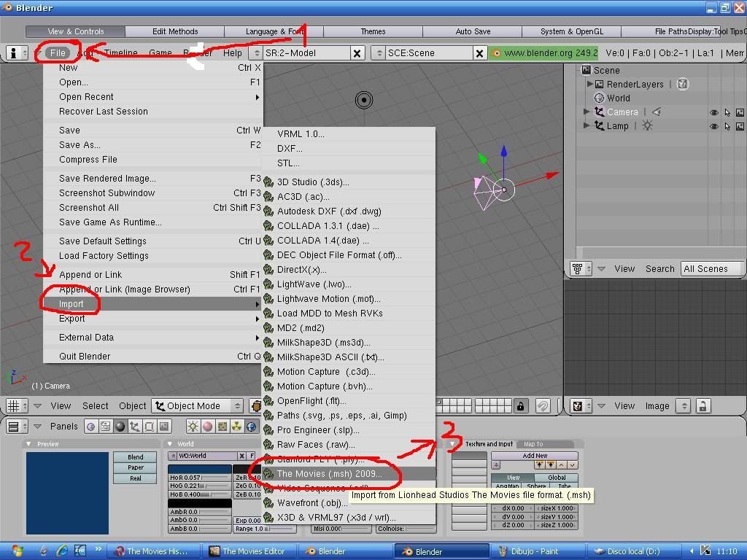Toggle Camera visibility eye in outliner
Image resolution: width=747 pixels, height=560 pixels.
coord(713,112)
